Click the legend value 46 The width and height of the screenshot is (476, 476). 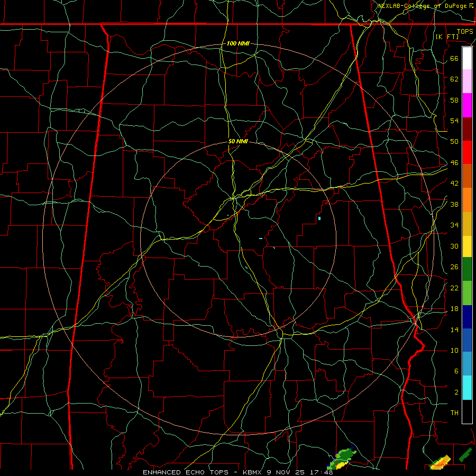point(454,163)
